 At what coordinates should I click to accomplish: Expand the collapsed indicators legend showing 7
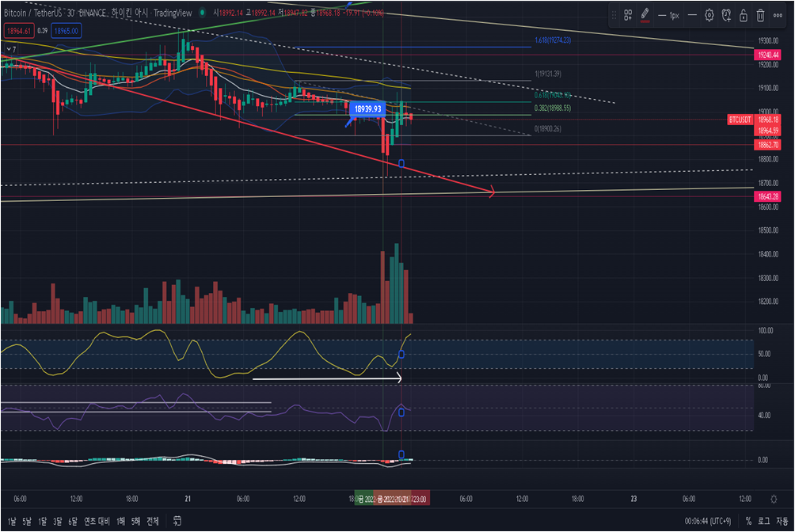(x=11, y=49)
